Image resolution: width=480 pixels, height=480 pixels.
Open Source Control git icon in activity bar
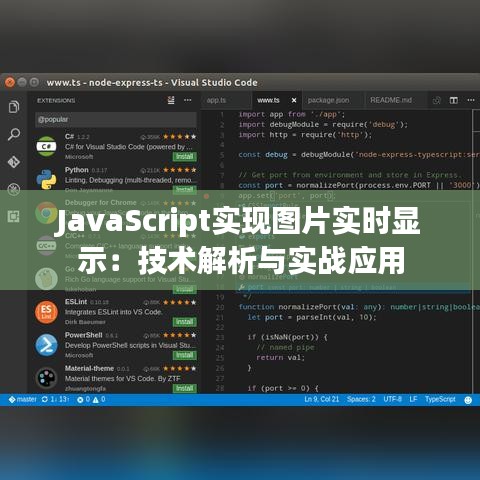(x=14, y=162)
